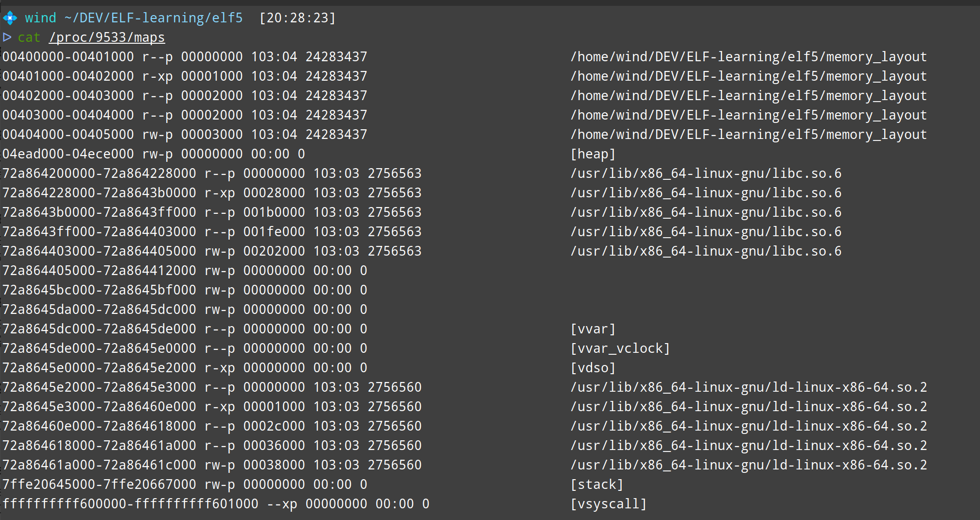Click the 72a8645bc000-72a8645bf000 anonymous mapping range
The width and height of the screenshot is (980, 520).
pyautogui.click(x=99, y=290)
